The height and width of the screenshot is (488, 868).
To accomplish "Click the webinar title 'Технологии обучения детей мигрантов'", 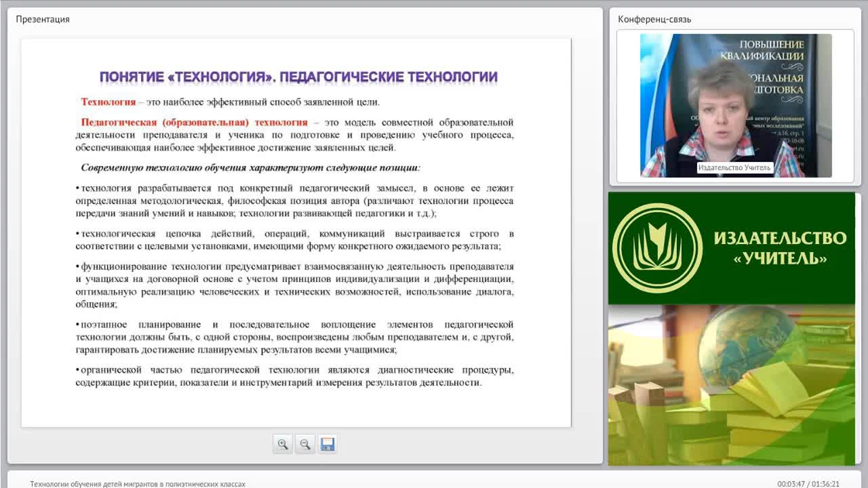I will (x=138, y=484).
